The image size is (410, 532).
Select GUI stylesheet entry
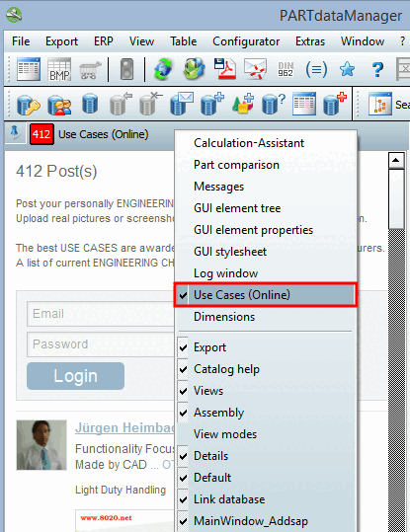(266, 252)
